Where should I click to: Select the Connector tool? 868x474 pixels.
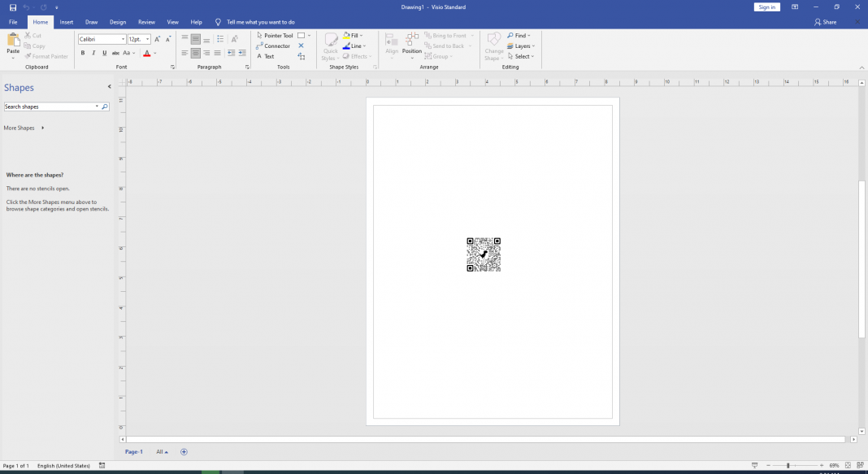pos(275,46)
